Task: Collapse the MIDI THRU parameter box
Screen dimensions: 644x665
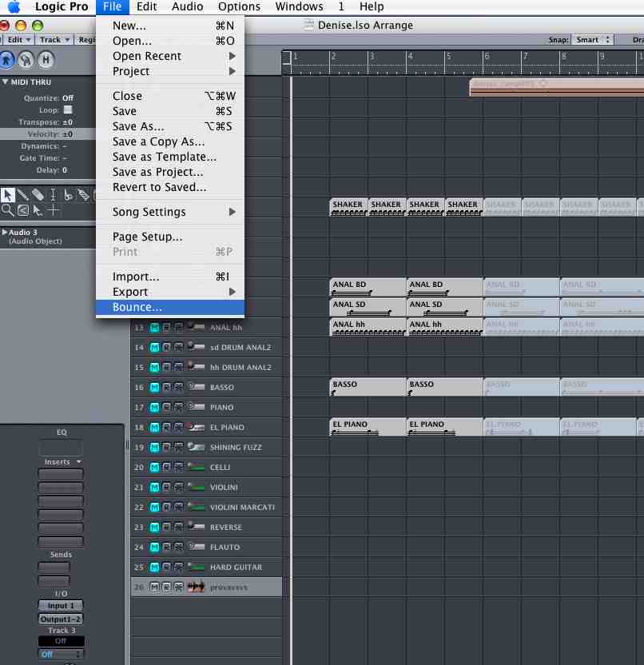Action: [5, 82]
